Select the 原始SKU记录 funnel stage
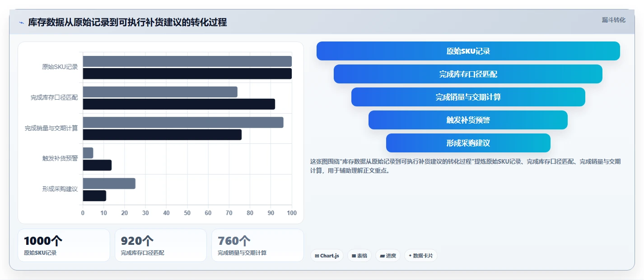Screen dimensions: 644x280 tap(468, 51)
